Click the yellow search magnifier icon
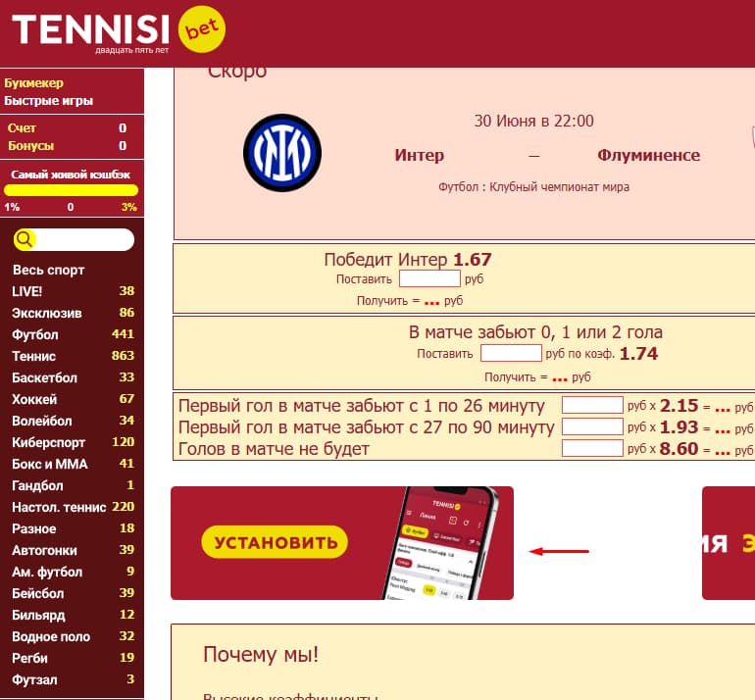 25,239
